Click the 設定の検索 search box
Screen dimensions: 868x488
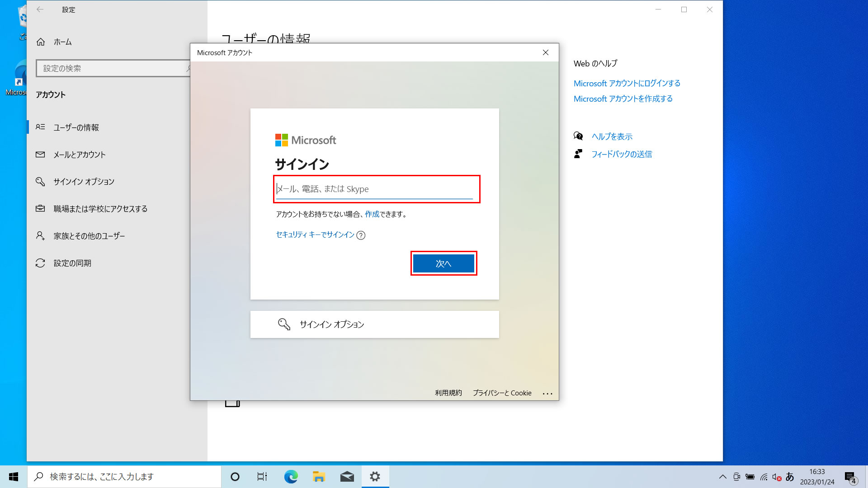[x=113, y=68]
